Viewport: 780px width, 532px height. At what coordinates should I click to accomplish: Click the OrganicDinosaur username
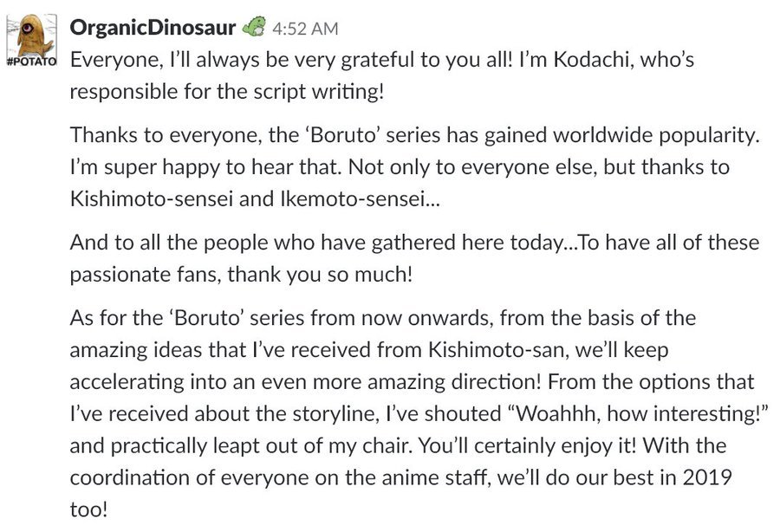pyautogui.click(x=153, y=28)
